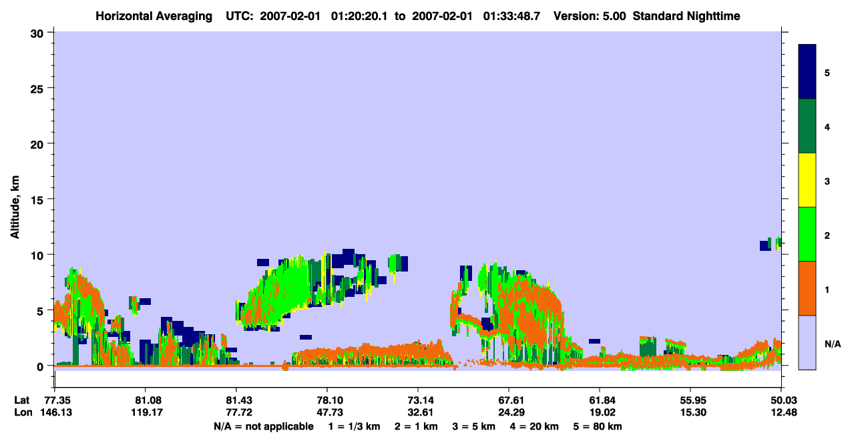This screenshot has width=868, height=445.
Task: Click the dark green 4 legend swatch
Action: [x=807, y=126]
